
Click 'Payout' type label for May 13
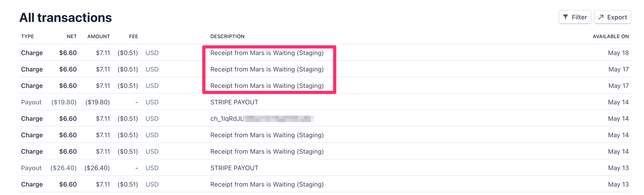coord(31,168)
